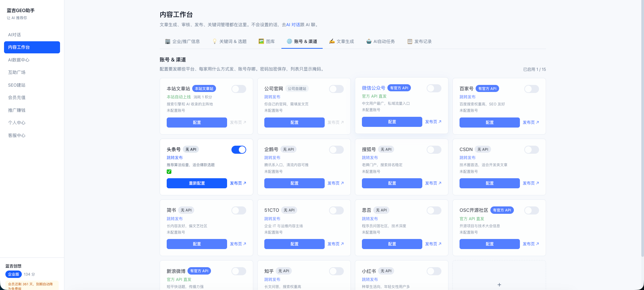Disable the 头条号 toggle
Image resolution: width=644 pixels, height=290 pixels.
coord(239,150)
